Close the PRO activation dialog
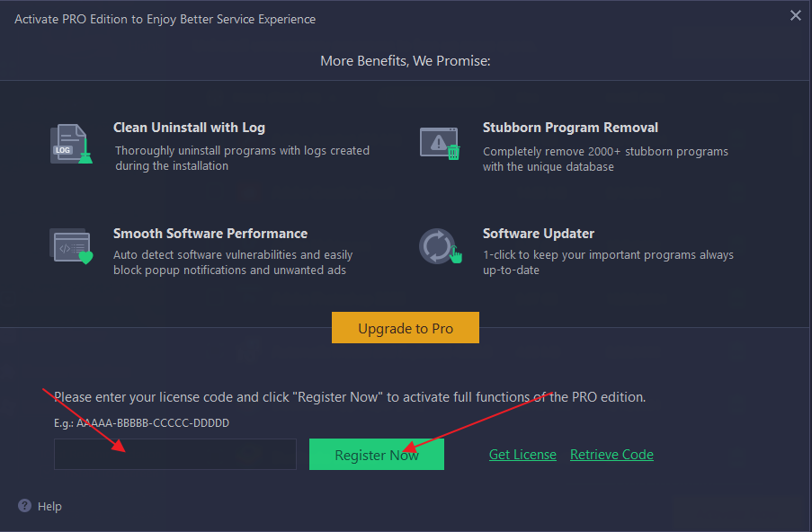 [x=795, y=15]
